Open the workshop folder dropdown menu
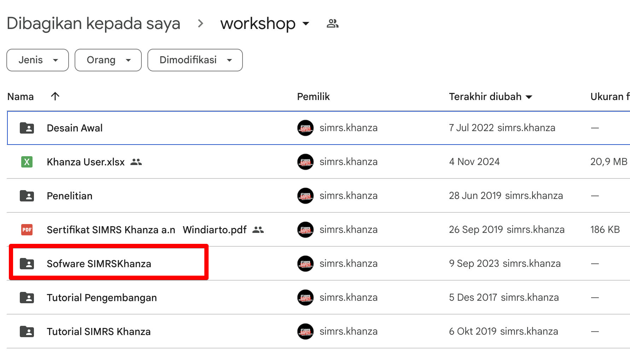Screen dimensions: 630x364 point(306,24)
